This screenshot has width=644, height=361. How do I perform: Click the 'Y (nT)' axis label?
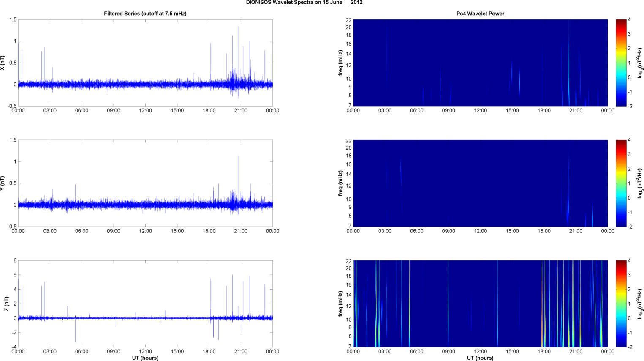[3, 183]
